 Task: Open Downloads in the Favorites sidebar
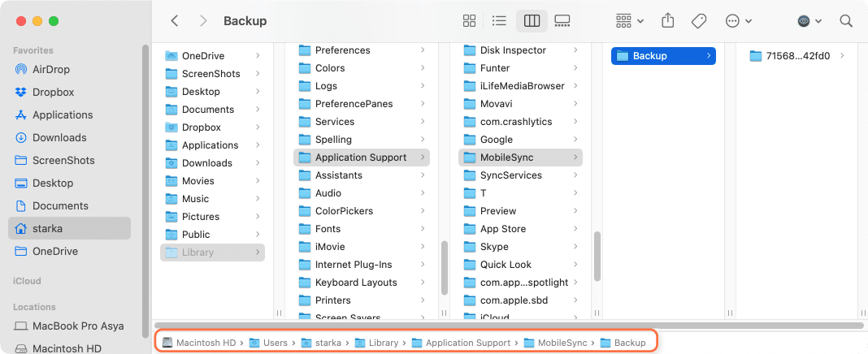click(x=69, y=138)
